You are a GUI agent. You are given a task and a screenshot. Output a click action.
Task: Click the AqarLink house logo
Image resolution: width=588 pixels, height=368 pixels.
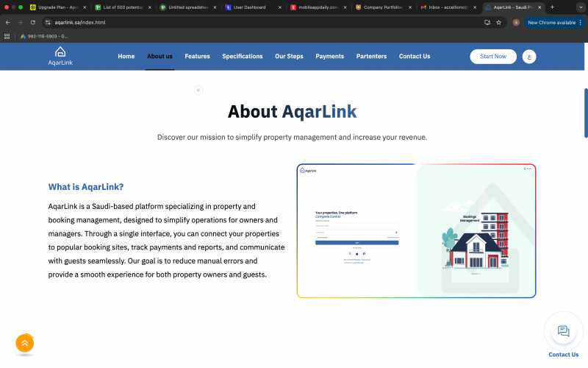(60, 57)
